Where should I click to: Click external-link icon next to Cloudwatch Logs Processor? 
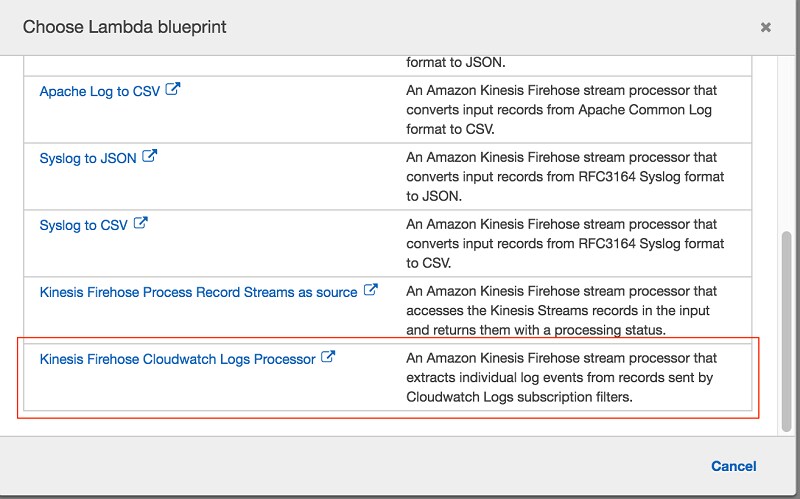tap(328, 357)
